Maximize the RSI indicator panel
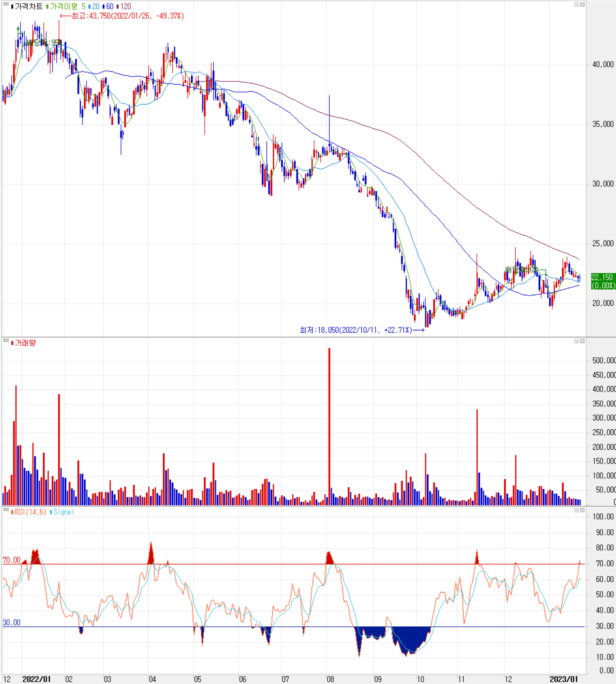 (576, 510)
